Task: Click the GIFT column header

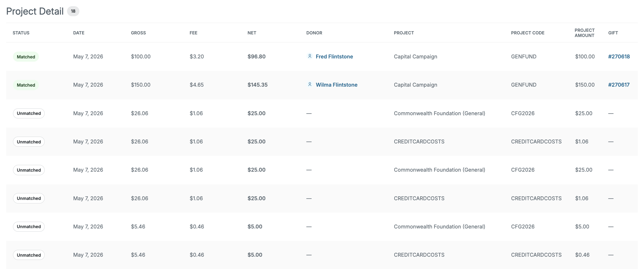Action: click(613, 33)
